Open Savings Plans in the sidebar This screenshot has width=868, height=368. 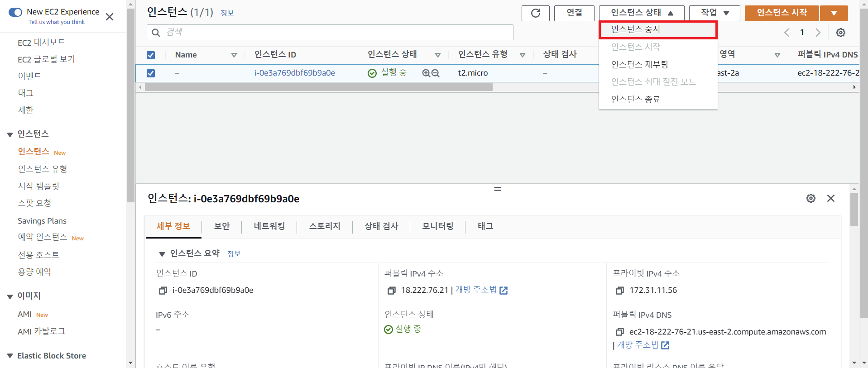tap(42, 221)
